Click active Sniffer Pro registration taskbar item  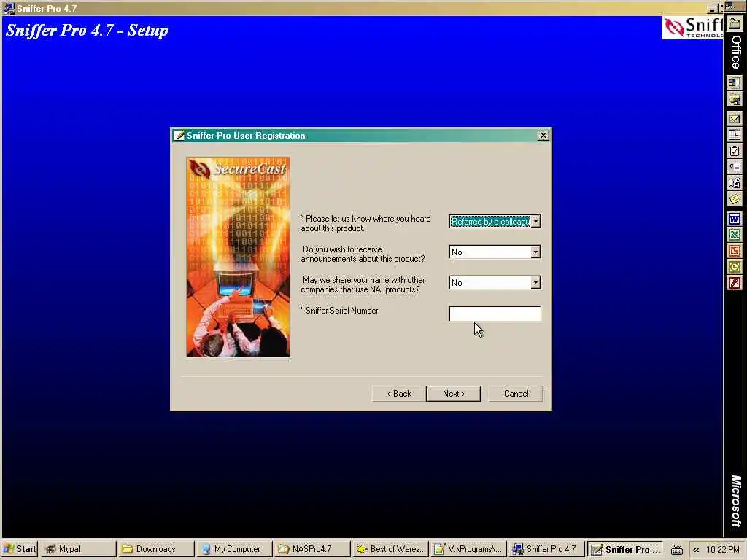pos(625,549)
